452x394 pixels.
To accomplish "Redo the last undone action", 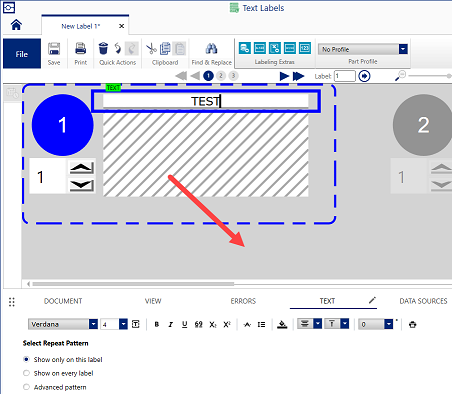I will pyautogui.click(x=131, y=48).
